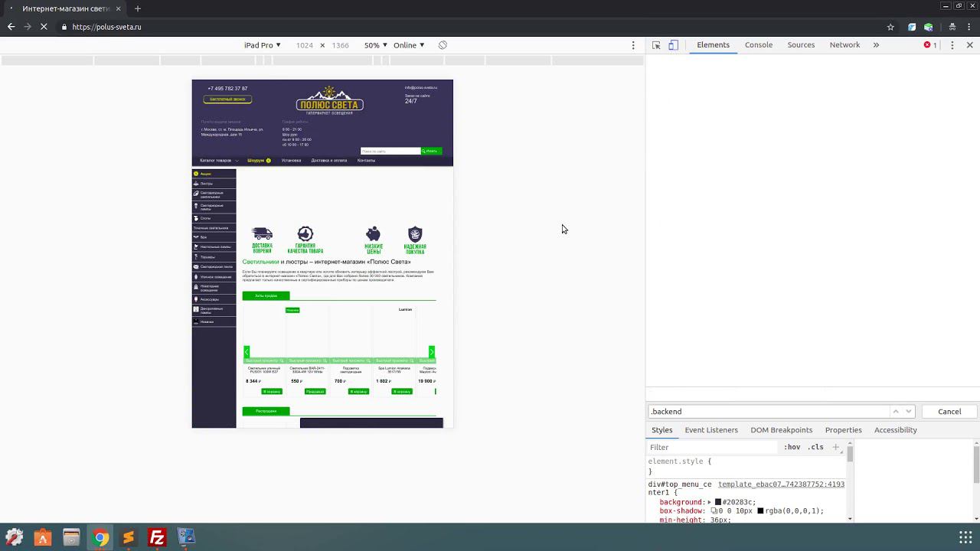Open the Каталог товаров menu

point(218,161)
